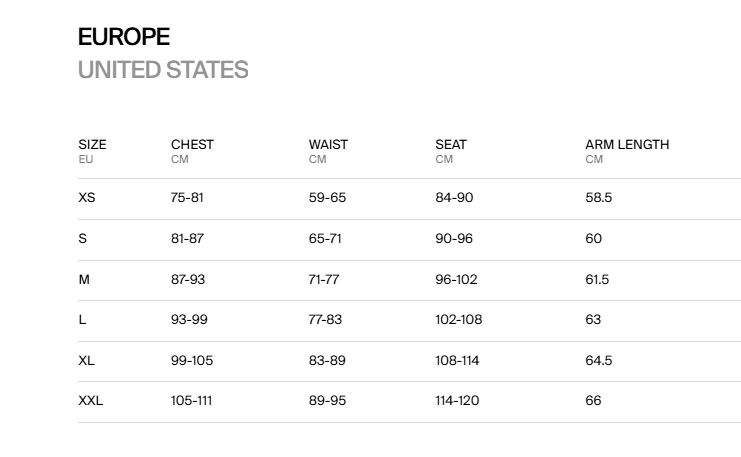Viewport: 741px width, 457px height.
Task: Switch to the UNITED STATES size tab
Action: point(163,70)
